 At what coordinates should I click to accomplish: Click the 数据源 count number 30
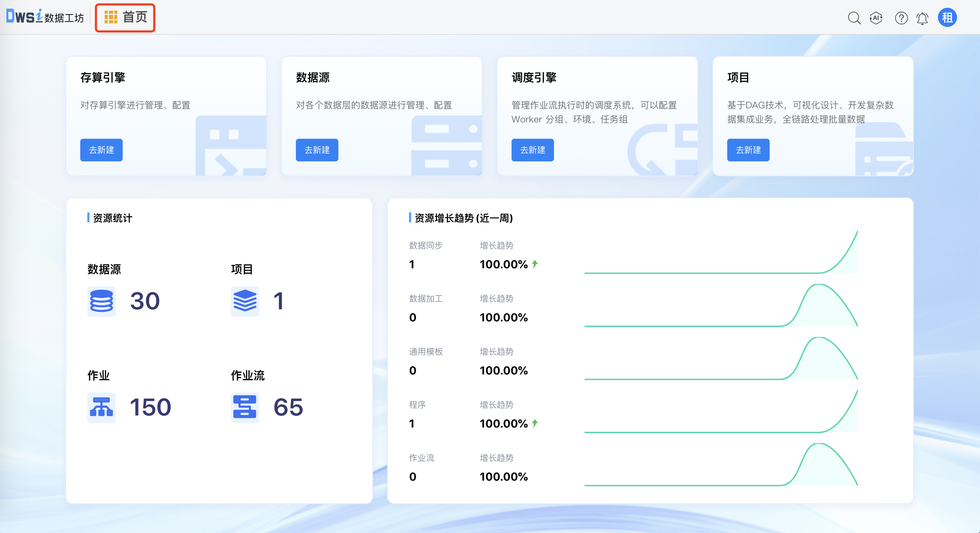click(145, 301)
